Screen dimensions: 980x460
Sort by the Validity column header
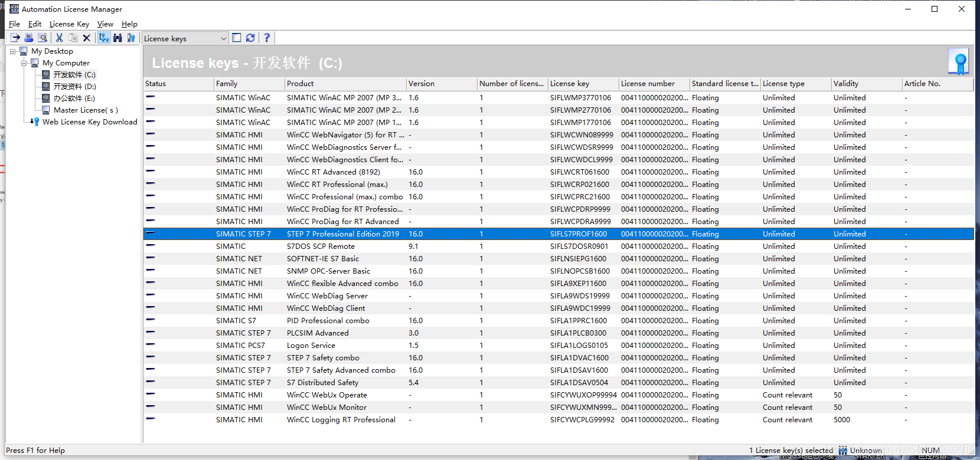867,84
